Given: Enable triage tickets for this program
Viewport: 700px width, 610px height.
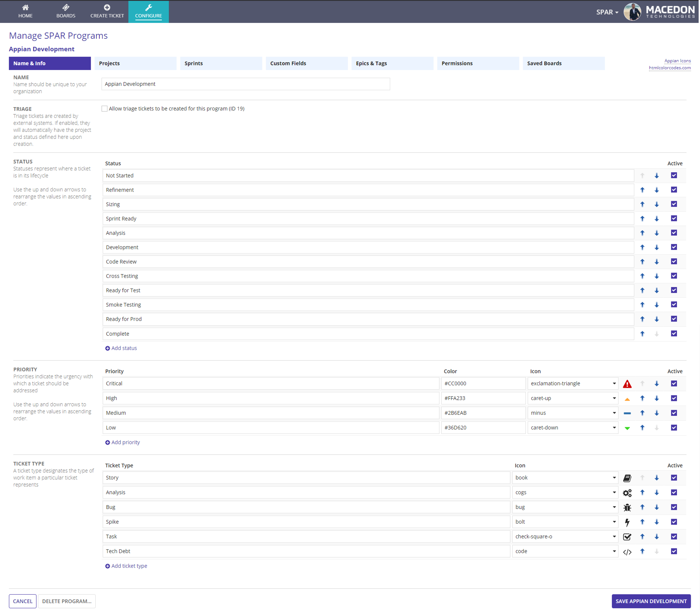Looking at the screenshot, I should click(104, 109).
